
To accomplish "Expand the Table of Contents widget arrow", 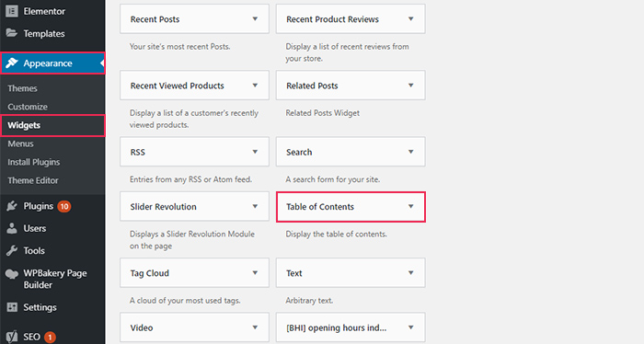I will click(410, 206).
